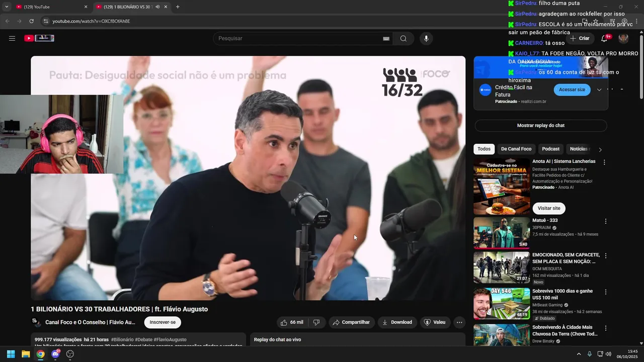
Task: Mute audio on the BILIONÁRIO VS 30 tab
Action: (157, 7)
